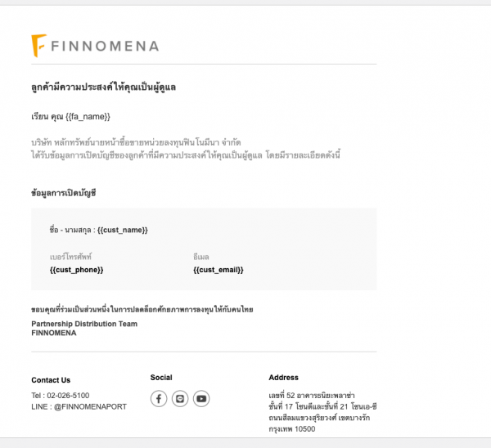The image size is (491, 448).
Task: Click the Partnership Distribution Team text
Action: pyautogui.click(x=84, y=324)
